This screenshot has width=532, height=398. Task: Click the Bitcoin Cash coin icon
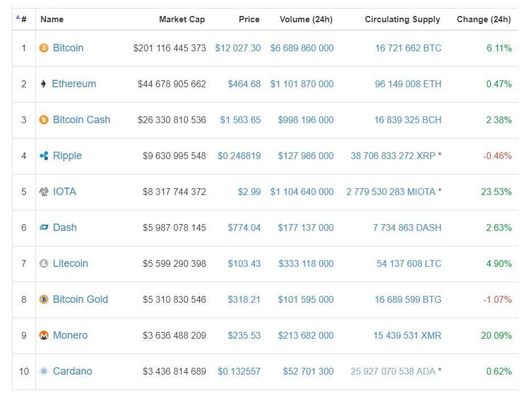(44, 120)
